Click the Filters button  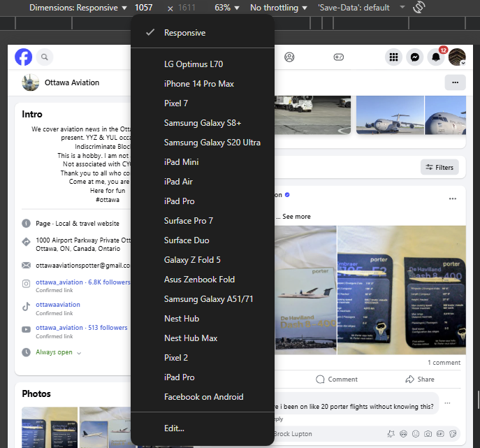tap(439, 167)
